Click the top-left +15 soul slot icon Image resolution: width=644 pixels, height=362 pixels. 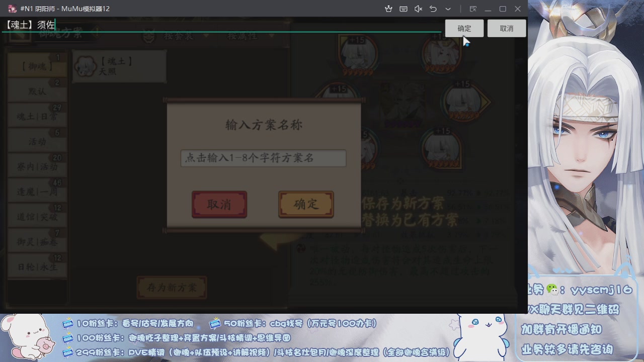pos(358,54)
